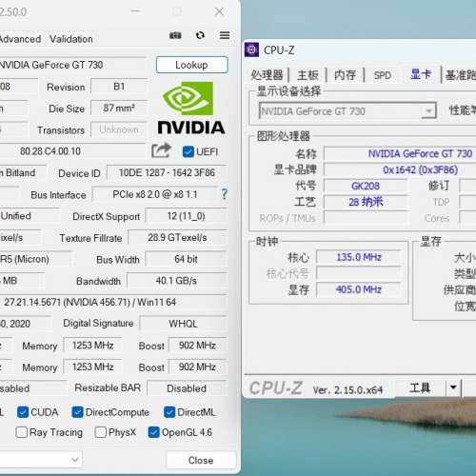This screenshot has width=476, height=476.
Task: Click the Lookup button in GPU-Z
Action: click(191, 65)
